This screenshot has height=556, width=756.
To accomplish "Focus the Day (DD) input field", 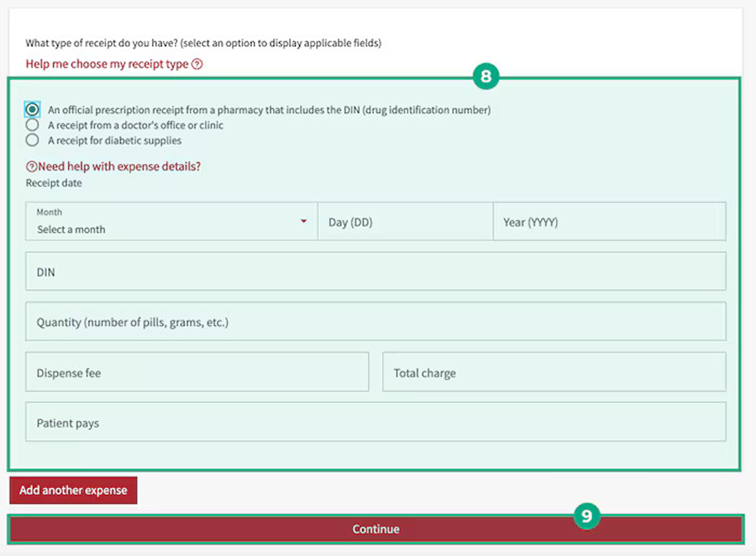I will [x=406, y=221].
